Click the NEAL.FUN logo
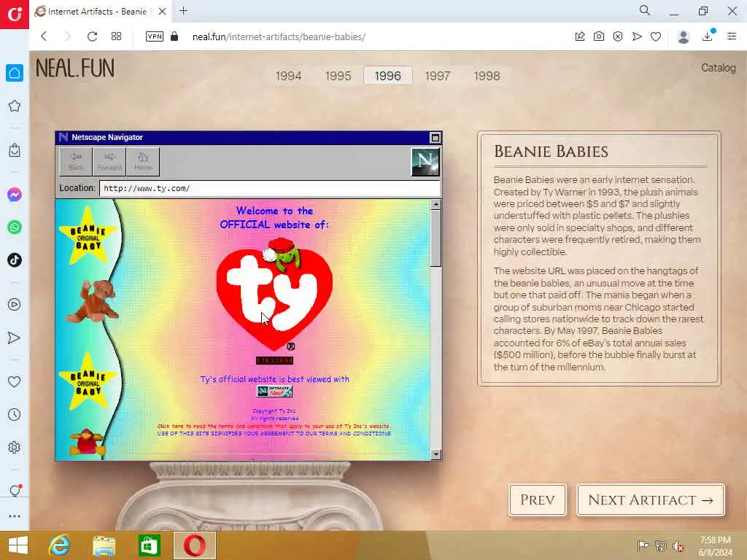The height and width of the screenshot is (560, 747). [x=75, y=68]
